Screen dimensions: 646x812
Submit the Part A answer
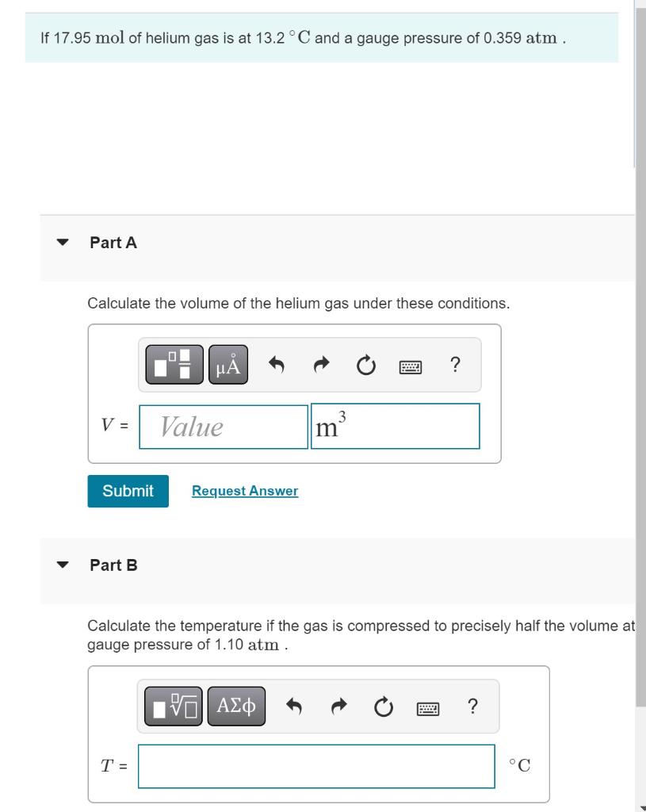point(128,491)
